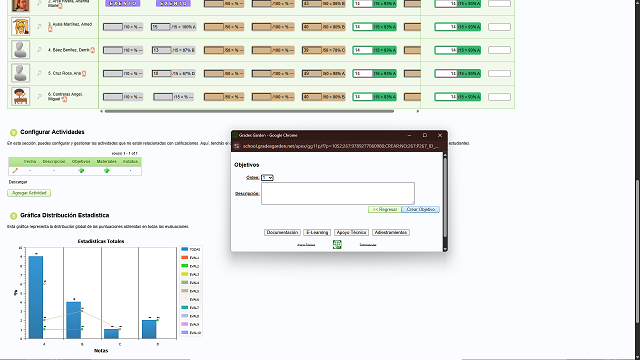Click the vertical scrollbar inside the Objetivos popup
This screenshot has width=640, height=360.
(x=445, y=198)
